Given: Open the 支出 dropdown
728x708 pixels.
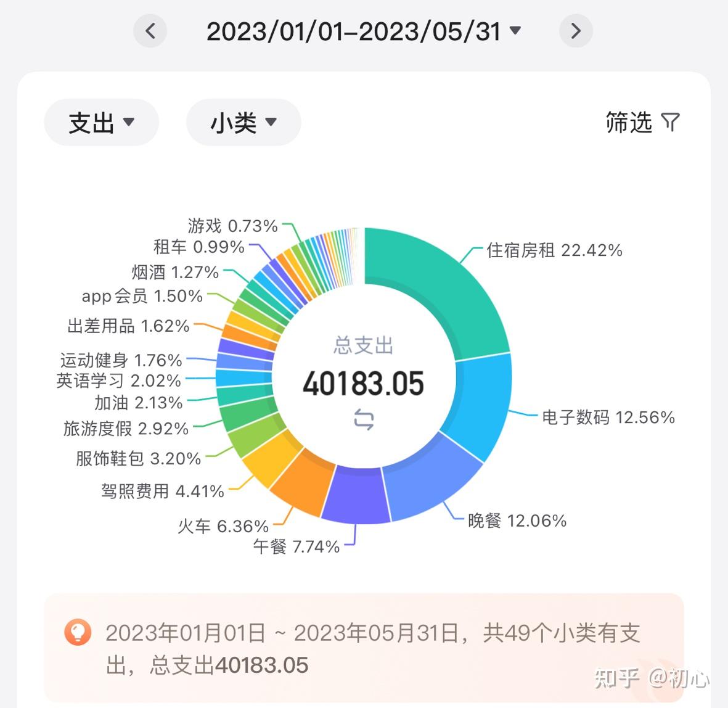Looking at the screenshot, I should [100, 122].
